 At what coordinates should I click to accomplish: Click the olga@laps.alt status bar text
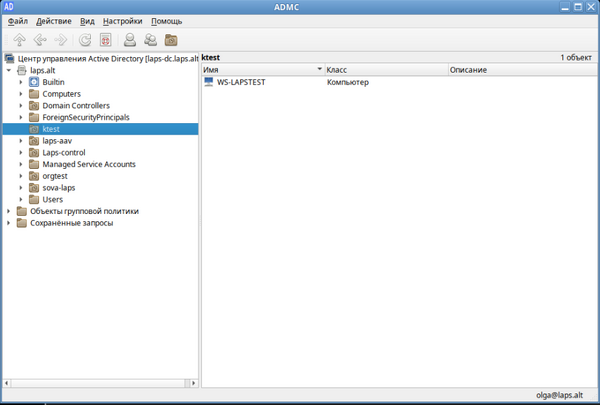[x=559, y=395]
